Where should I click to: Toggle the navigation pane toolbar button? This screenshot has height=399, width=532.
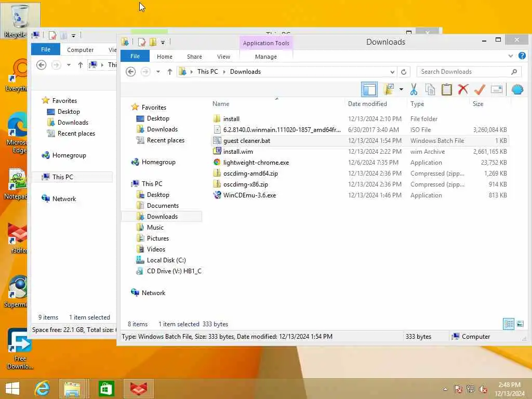tap(369, 89)
